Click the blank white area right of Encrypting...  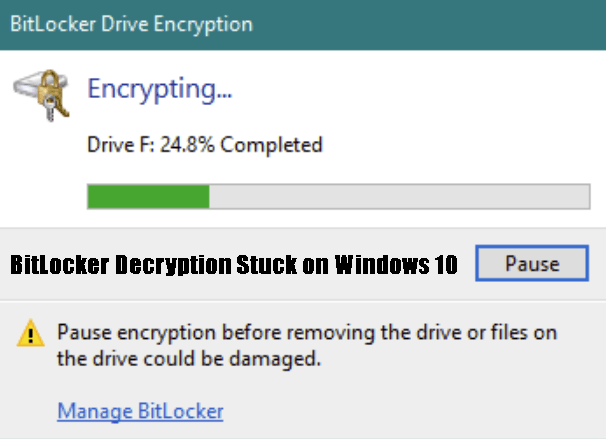[x=420, y=90]
